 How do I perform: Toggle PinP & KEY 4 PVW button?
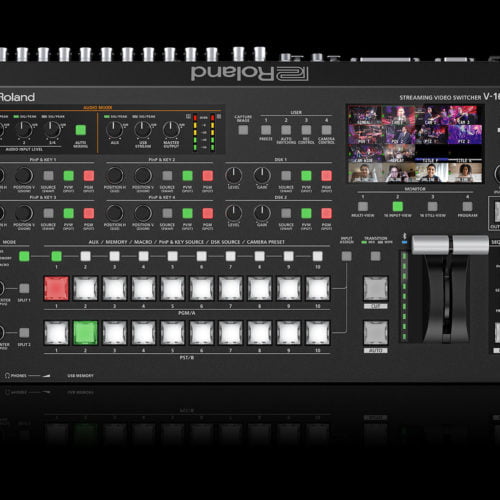click(188, 213)
